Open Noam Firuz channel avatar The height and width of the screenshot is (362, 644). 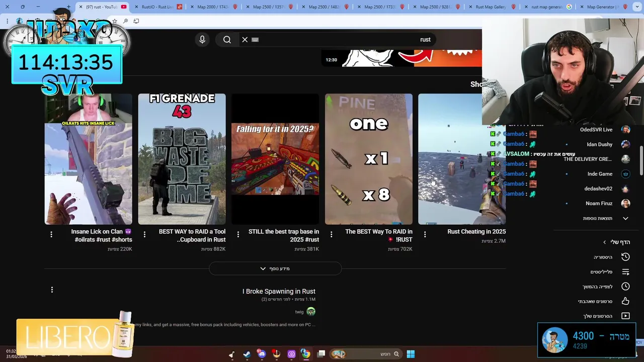(625, 203)
